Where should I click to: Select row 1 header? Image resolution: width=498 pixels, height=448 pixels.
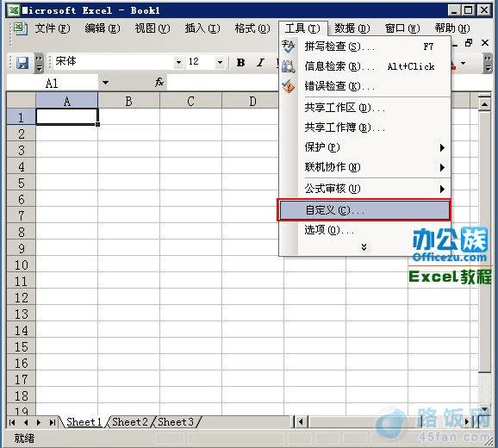pyautogui.click(x=21, y=117)
